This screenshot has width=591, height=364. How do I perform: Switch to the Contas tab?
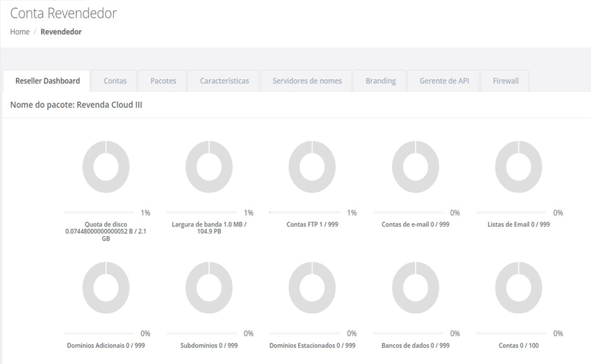tap(115, 80)
